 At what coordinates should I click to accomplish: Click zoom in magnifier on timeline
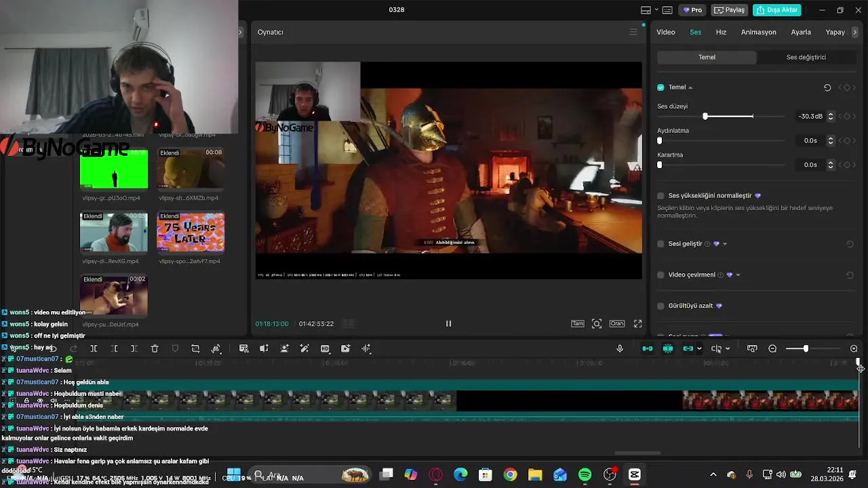(x=854, y=348)
